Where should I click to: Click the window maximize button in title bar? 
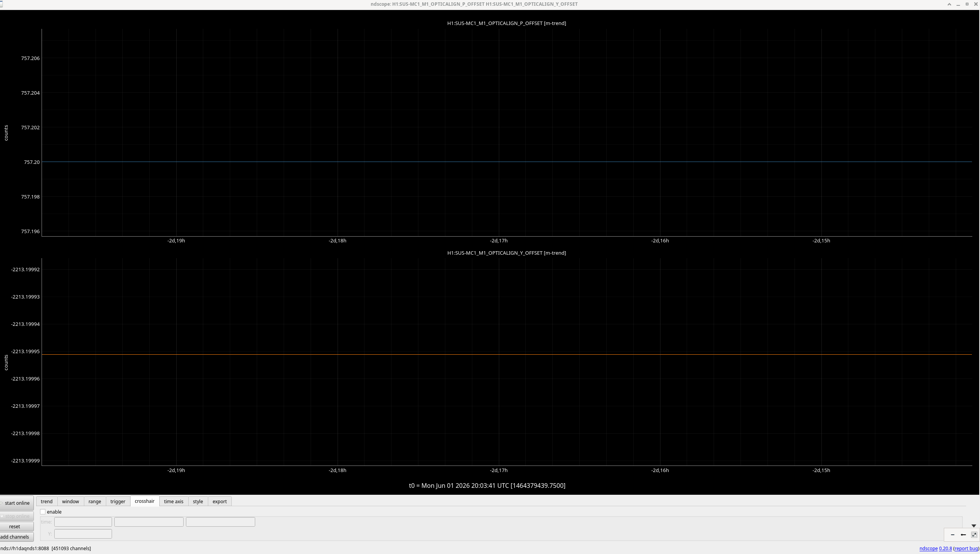[967, 4]
